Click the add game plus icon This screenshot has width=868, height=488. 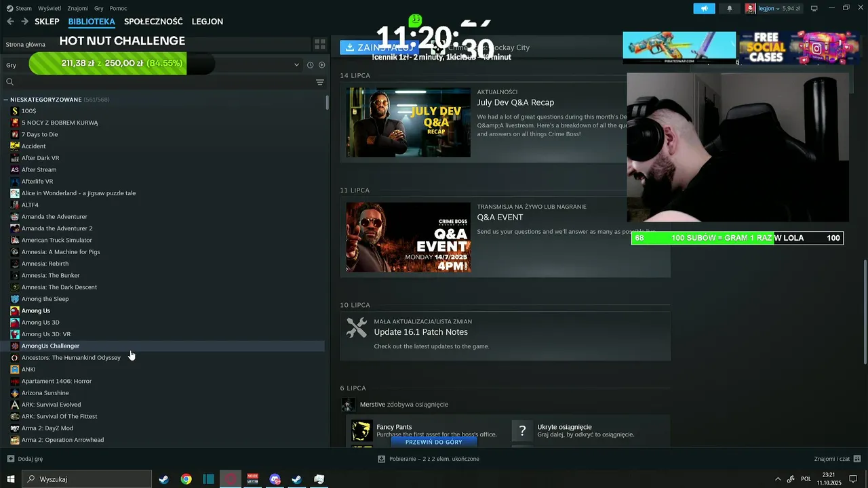tap(10, 459)
